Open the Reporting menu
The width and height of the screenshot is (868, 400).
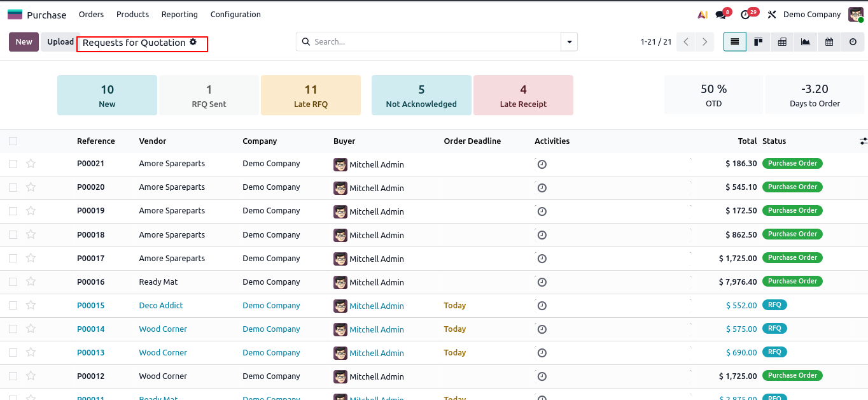179,15
